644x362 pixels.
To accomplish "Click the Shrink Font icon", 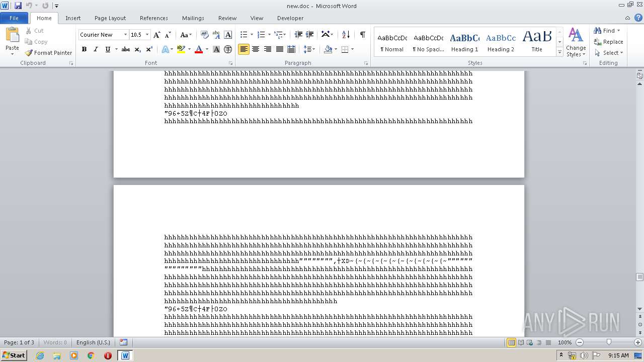I will 168,35.
